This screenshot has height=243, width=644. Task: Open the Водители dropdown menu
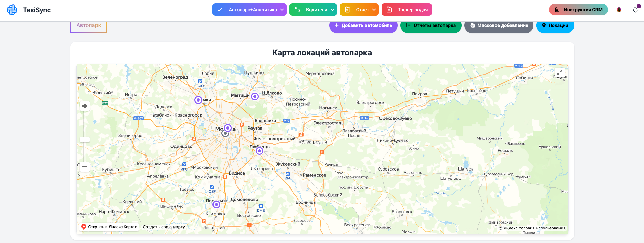pyautogui.click(x=313, y=10)
